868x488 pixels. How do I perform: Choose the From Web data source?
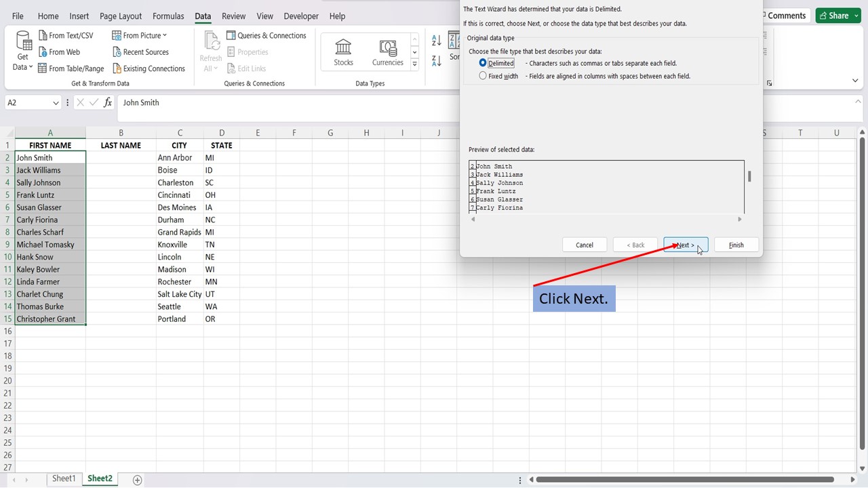click(x=59, y=52)
